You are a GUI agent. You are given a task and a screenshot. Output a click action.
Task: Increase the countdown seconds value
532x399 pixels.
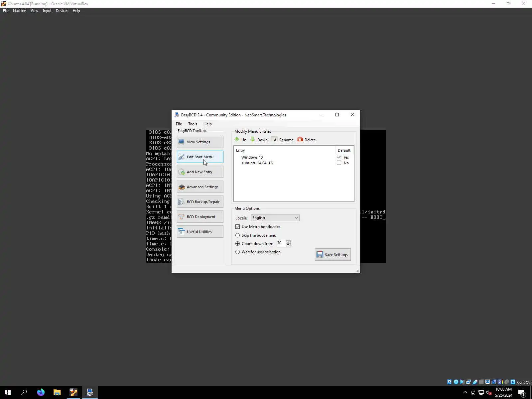[288, 242]
